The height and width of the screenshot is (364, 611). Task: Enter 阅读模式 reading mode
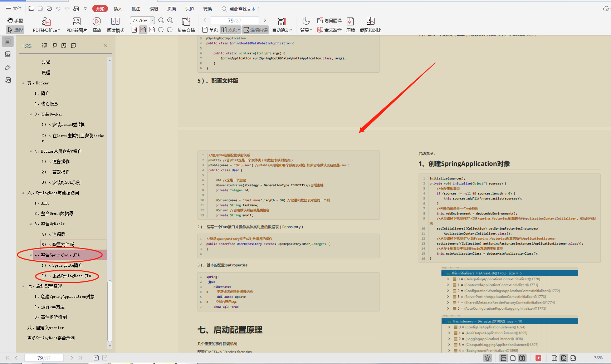[x=115, y=25]
